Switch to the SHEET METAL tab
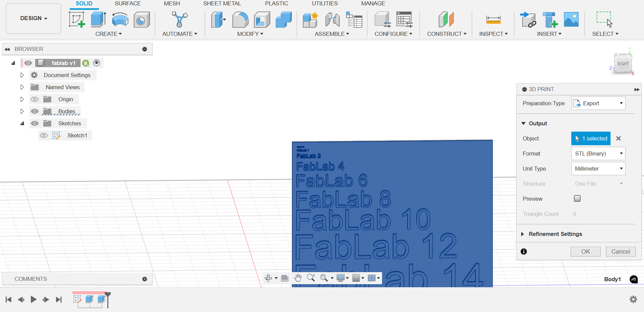The image size is (644, 312). pyautogui.click(x=222, y=4)
